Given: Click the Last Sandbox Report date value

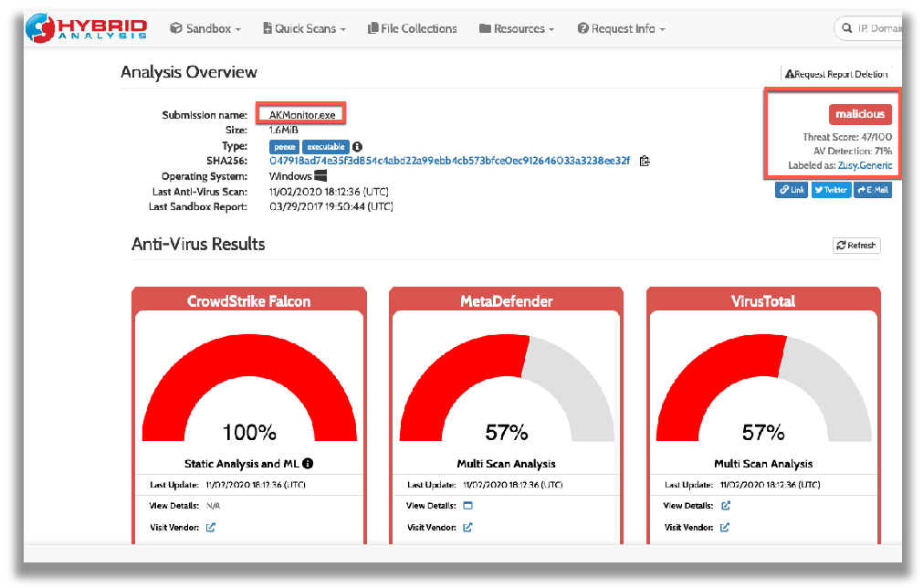Looking at the screenshot, I should [x=331, y=206].
